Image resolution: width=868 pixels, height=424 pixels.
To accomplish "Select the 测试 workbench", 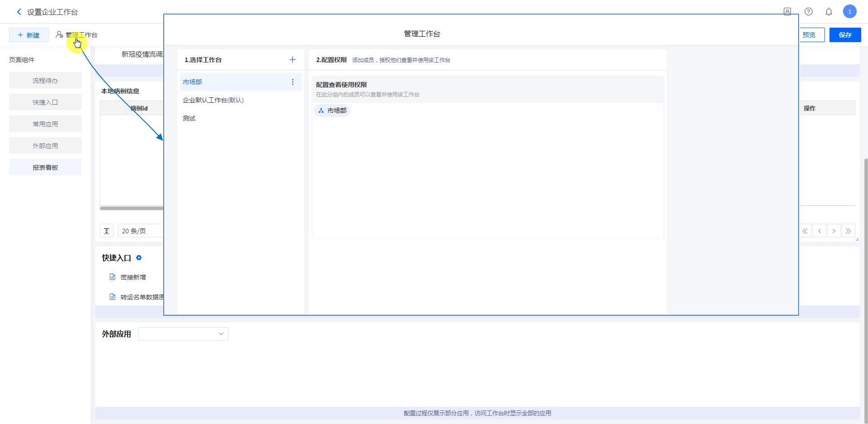I will point(189,118).
